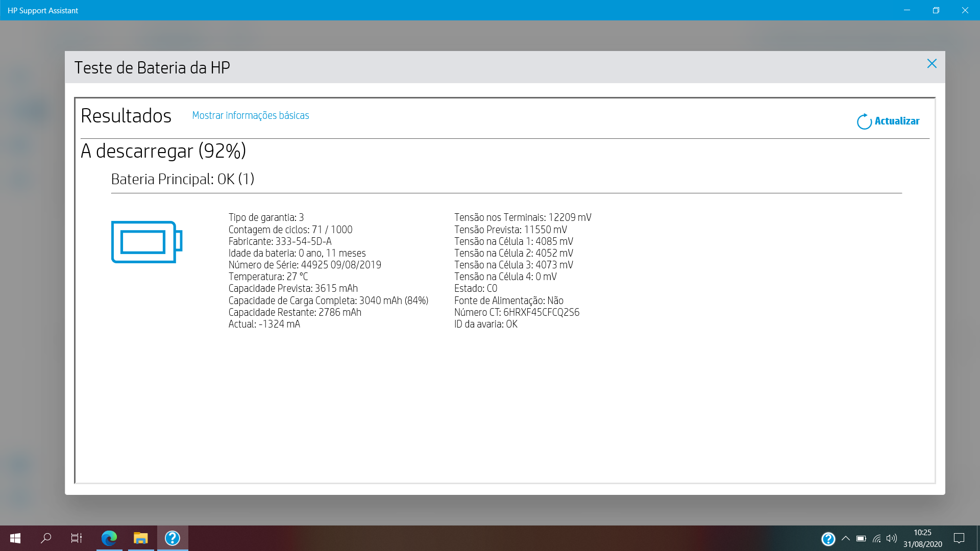Screen dimensions: 980x551
Task: Click 'A descarregar (92%)' status text
Action: click(x=163, y=151)
